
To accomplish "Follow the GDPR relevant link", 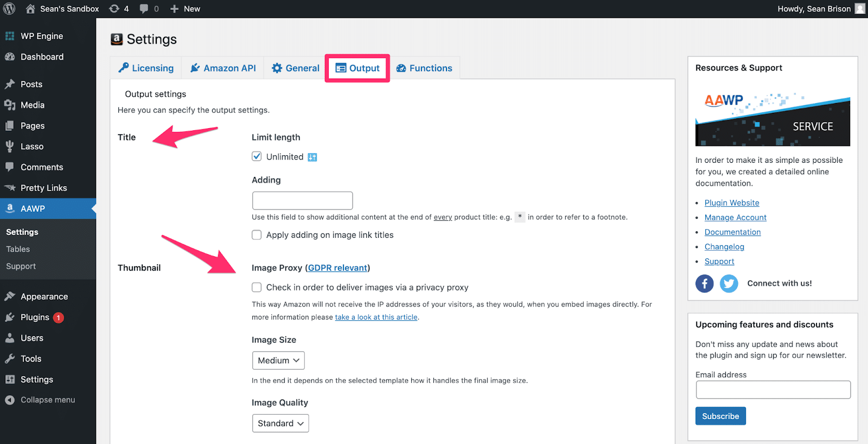I will point(337,268).
